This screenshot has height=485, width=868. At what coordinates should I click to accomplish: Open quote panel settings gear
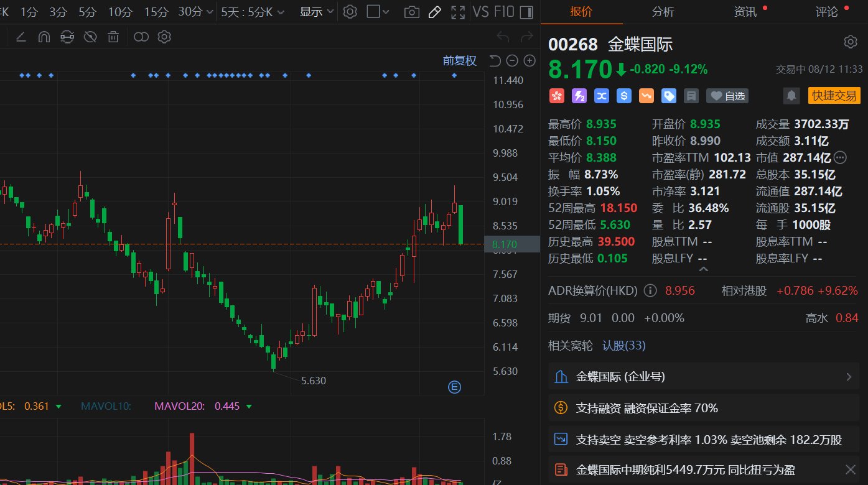pos(851,42)
